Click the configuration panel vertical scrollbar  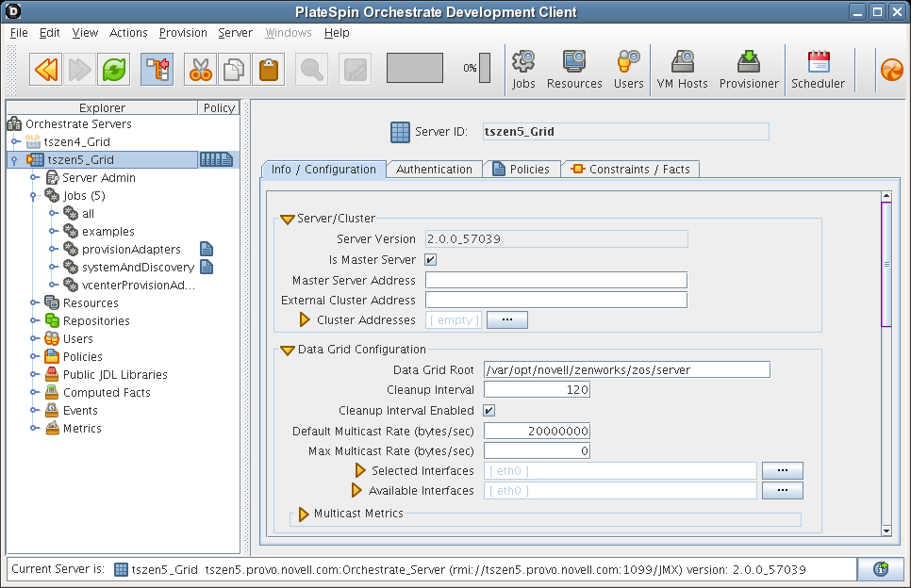(x=886, y=266)
